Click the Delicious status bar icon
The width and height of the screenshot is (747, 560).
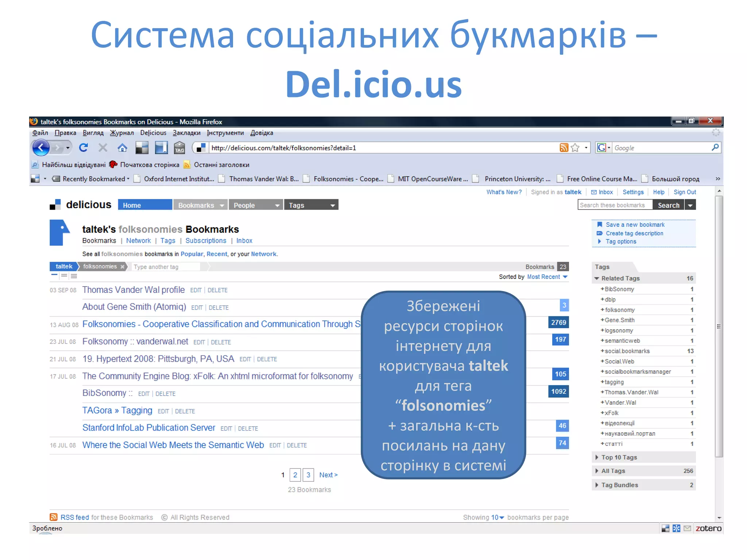point(665,528)
